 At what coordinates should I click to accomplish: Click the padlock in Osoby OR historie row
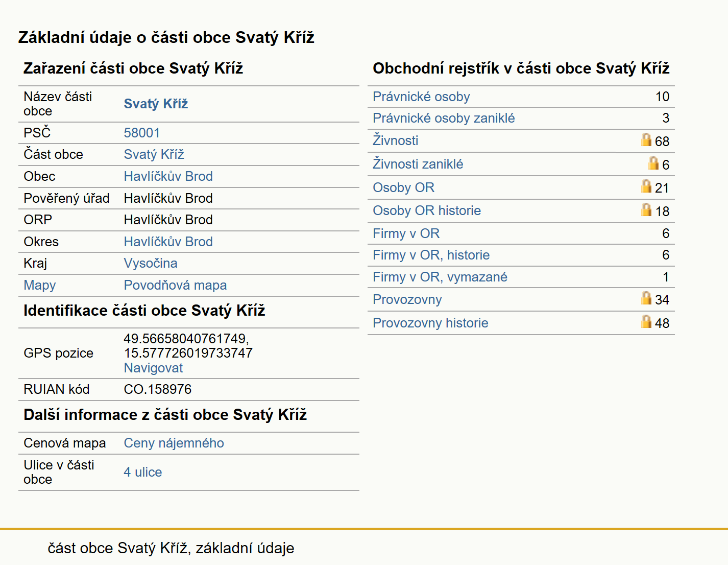click(x=646, y=209)
